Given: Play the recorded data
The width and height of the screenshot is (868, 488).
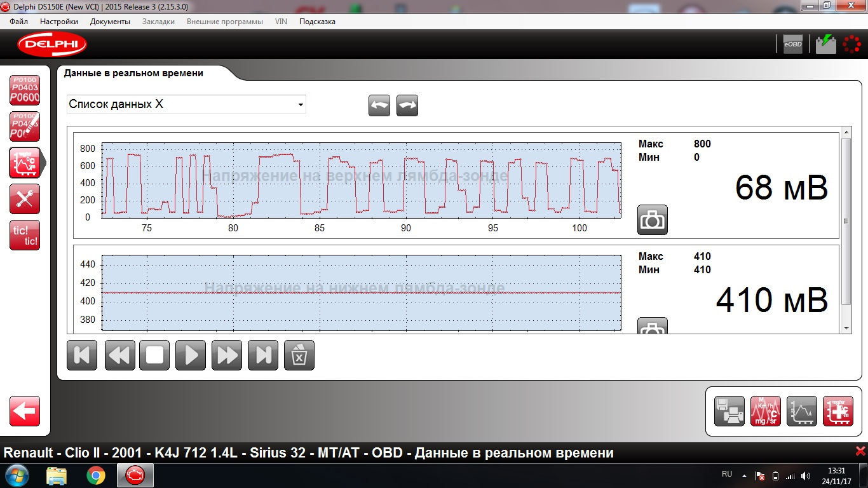Looking at the screenshot, I should point(191,355).
